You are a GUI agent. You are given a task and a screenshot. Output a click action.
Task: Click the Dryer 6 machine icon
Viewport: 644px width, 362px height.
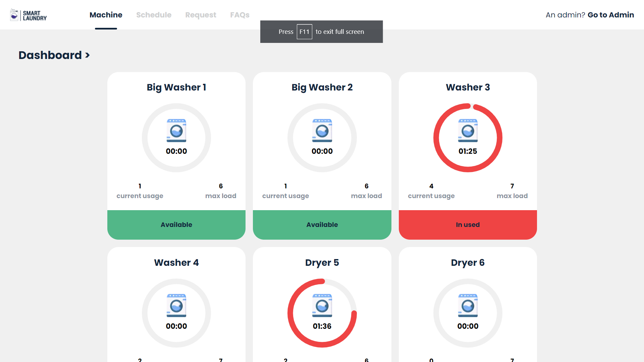[468, 305]
